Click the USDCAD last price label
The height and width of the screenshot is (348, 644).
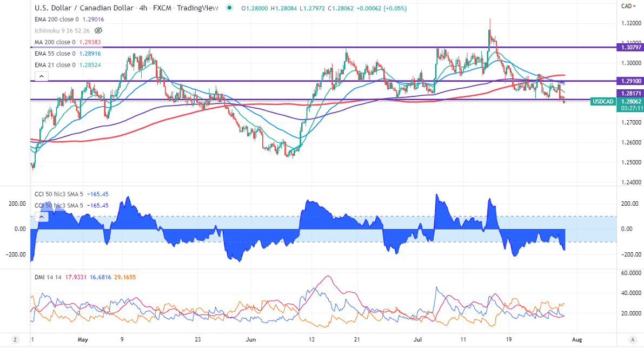(x=602, y=102)
